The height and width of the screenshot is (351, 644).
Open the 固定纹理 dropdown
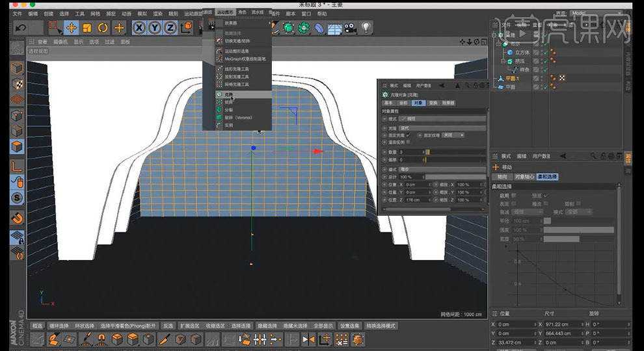click(x=453, y=135)
